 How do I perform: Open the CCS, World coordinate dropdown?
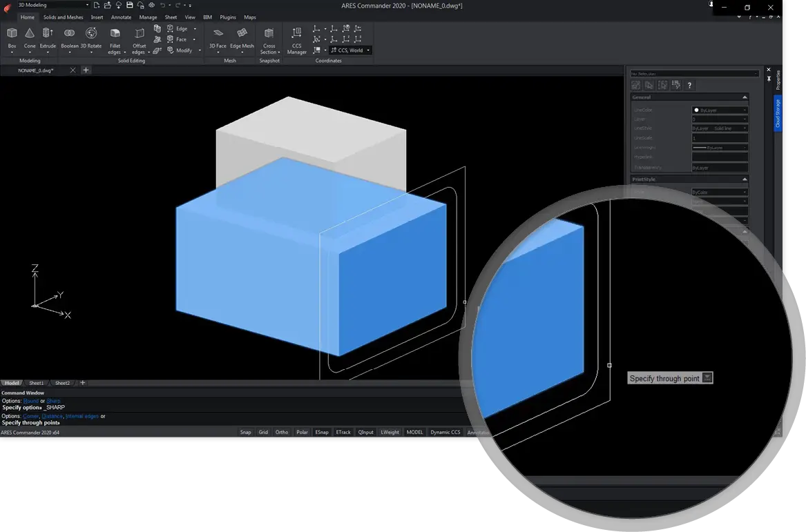[350, 50]
